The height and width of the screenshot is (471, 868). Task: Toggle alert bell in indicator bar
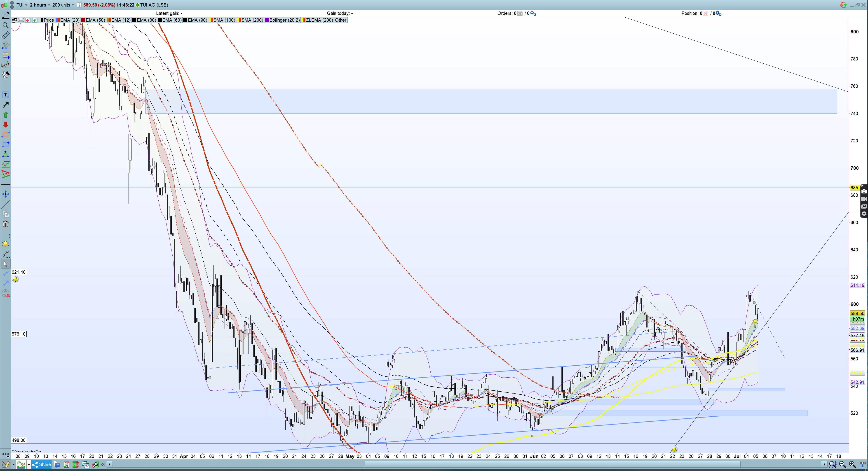click(21, 20)
